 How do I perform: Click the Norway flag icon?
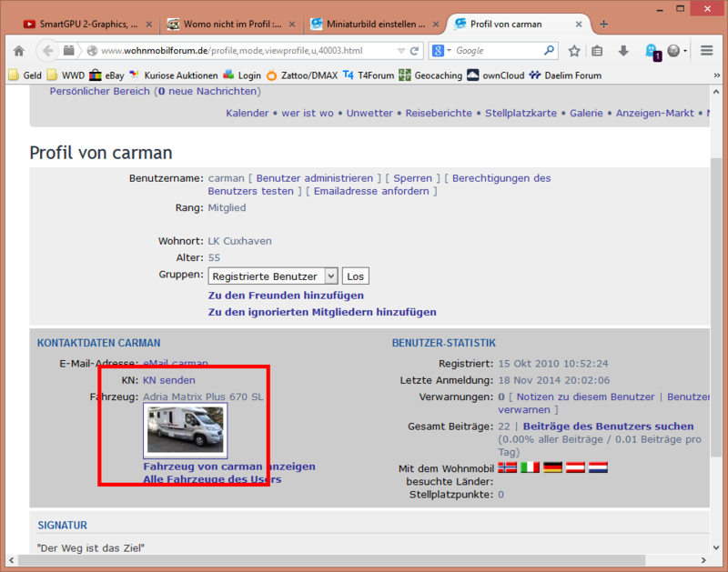(x=507, y=467)
